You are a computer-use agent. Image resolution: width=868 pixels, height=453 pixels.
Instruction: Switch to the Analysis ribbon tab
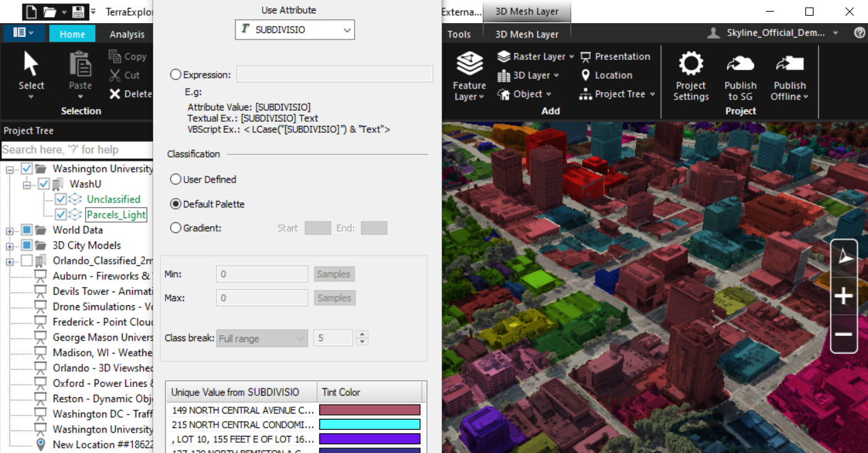point(127,34)
